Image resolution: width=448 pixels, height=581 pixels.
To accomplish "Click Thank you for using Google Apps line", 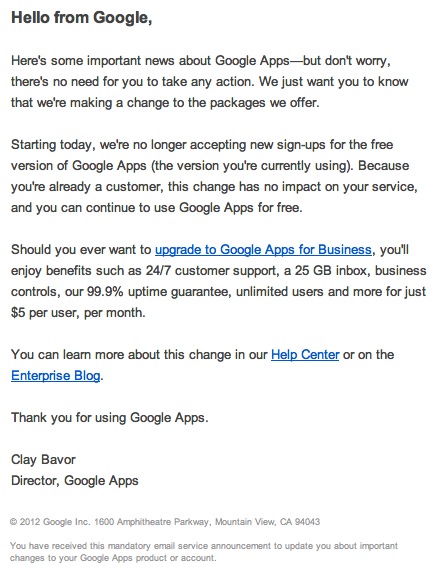I will (110, 418).
